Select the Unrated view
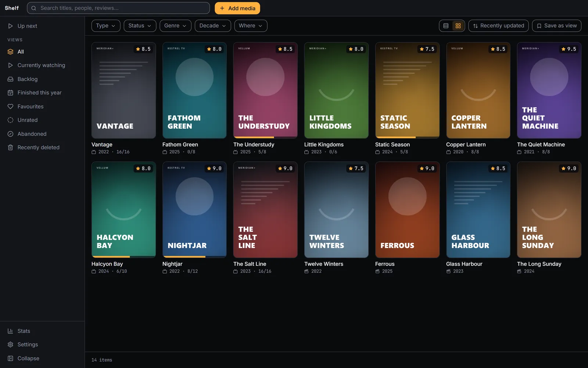588x368 pixels. [42, 120]
